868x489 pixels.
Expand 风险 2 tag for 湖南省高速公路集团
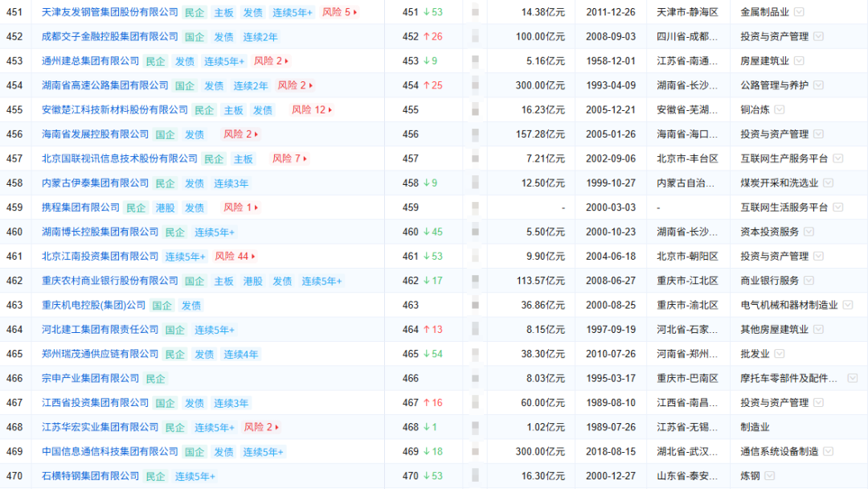pos(295,85)
